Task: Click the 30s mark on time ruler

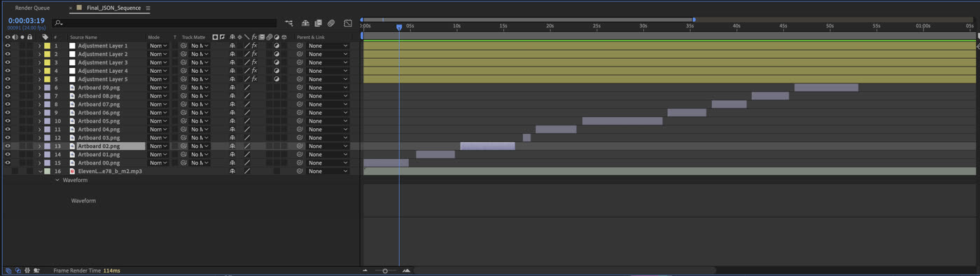Action: click(x=643, y=26)
